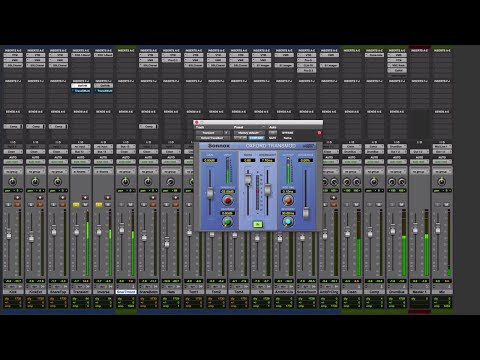Grab the Gain fader in Transmod plugin
The height and width of the screenshot is (360, 480).
tap(210, 193)
